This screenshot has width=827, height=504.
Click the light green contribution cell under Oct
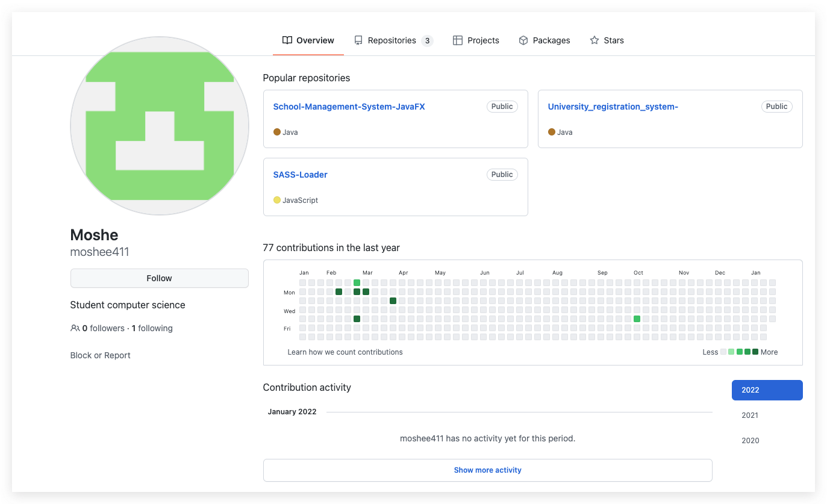(637, 319)
